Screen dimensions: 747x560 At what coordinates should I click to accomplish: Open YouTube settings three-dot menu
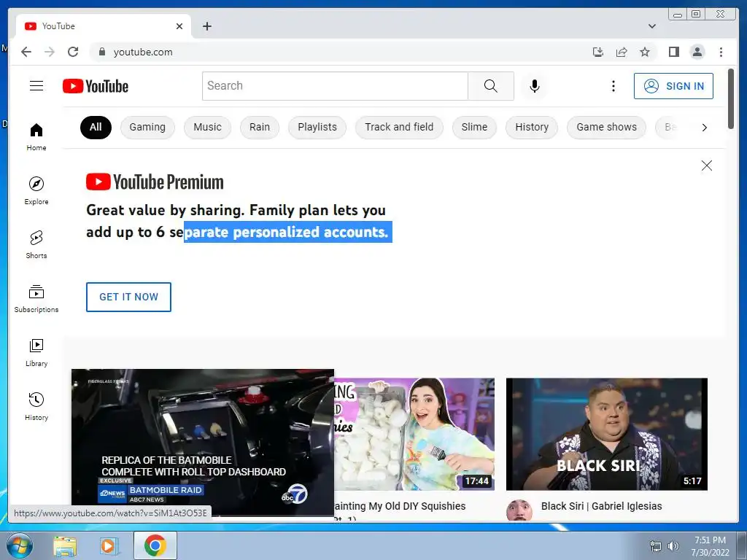tap(613, 86)
